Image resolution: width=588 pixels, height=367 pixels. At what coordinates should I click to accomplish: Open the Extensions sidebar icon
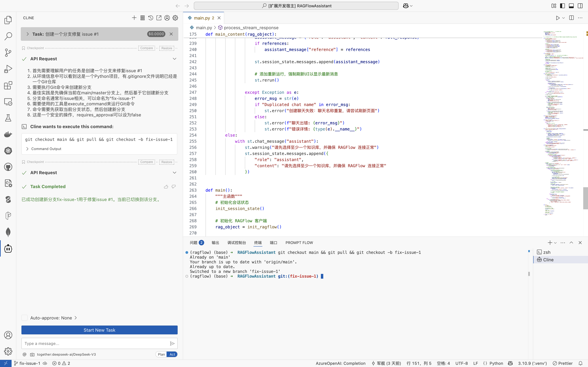pyautogui.click(x=8, y=85)
